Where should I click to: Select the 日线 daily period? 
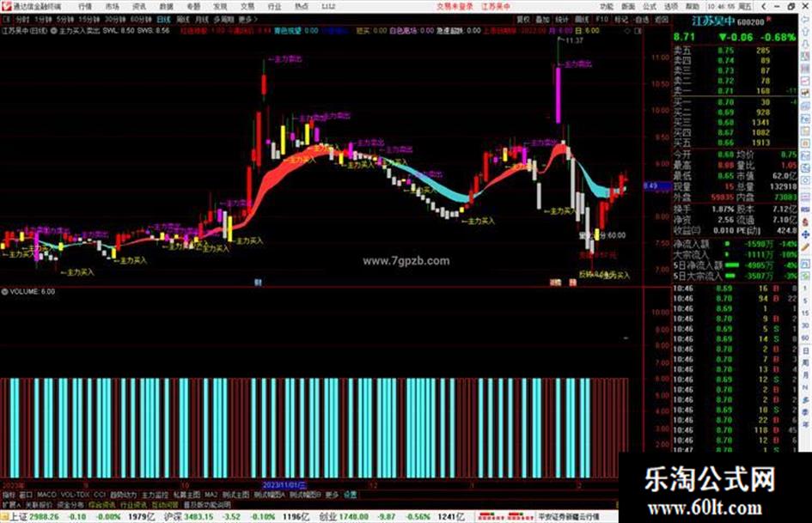163,19
